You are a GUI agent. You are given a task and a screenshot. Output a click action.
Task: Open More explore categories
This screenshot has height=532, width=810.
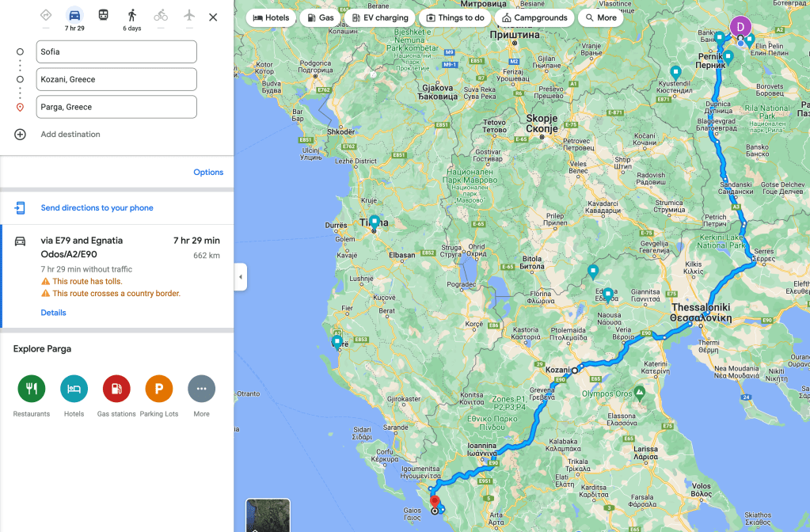tap(201, 389)
